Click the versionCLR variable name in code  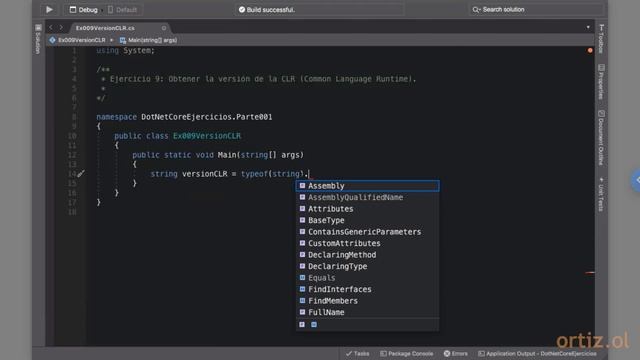click(204, 174)
